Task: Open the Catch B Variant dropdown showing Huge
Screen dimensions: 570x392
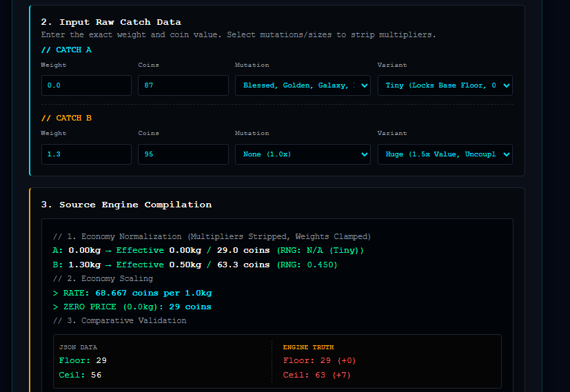Action: 445,154
